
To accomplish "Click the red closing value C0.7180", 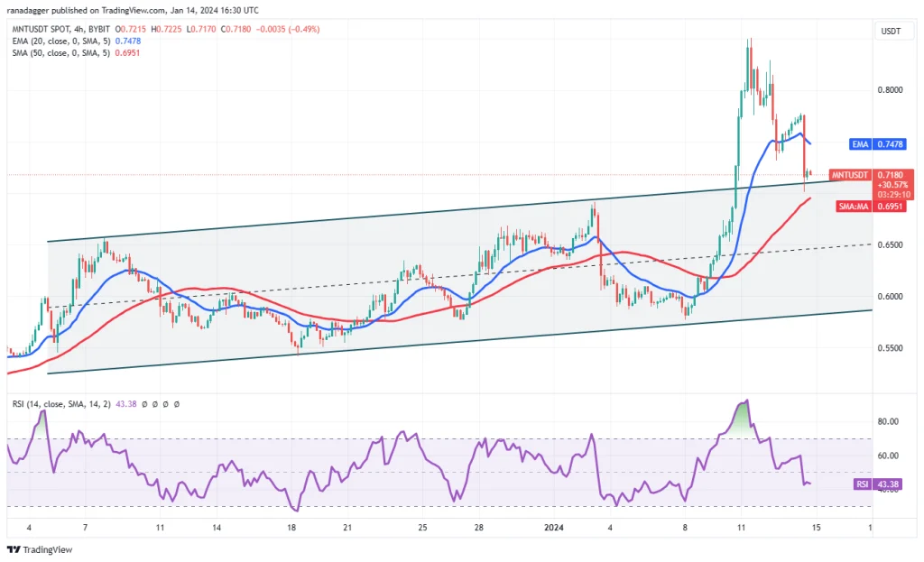I will (x=236, y=29).
